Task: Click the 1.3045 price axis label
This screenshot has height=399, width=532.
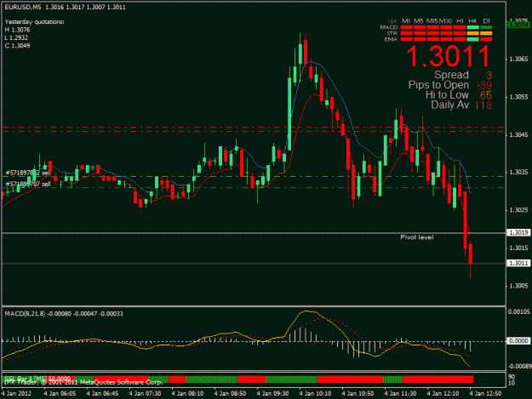Action: pyautogui.click(x=518, y=134)
